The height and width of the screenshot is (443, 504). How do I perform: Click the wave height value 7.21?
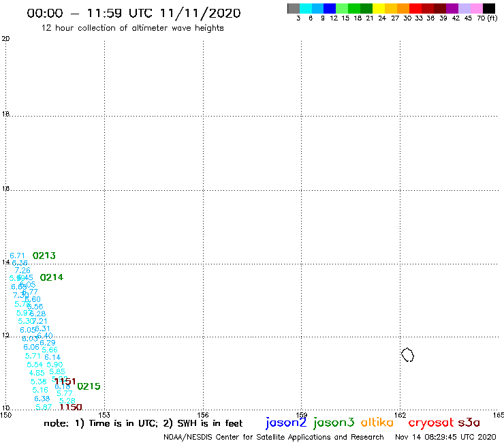coord(40,321)
